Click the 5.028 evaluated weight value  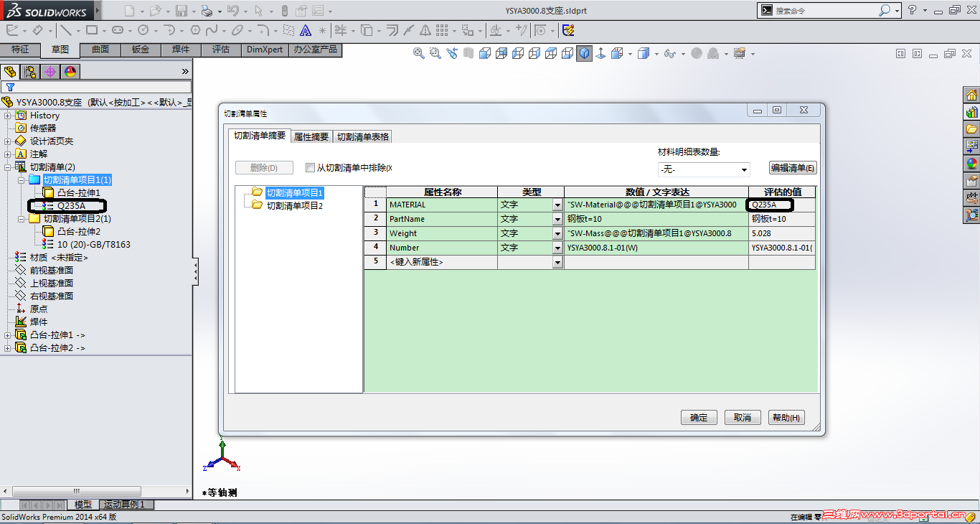(x=782, y=233)
